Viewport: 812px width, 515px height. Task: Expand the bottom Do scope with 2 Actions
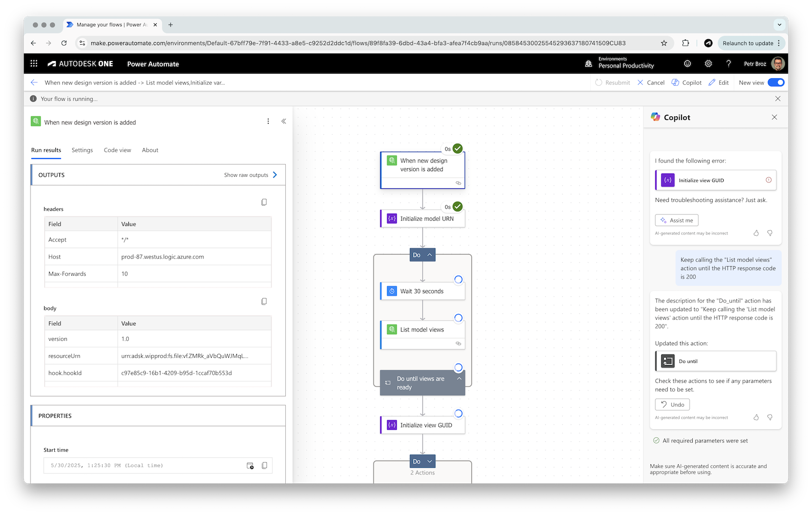click(x=428, y=461)
